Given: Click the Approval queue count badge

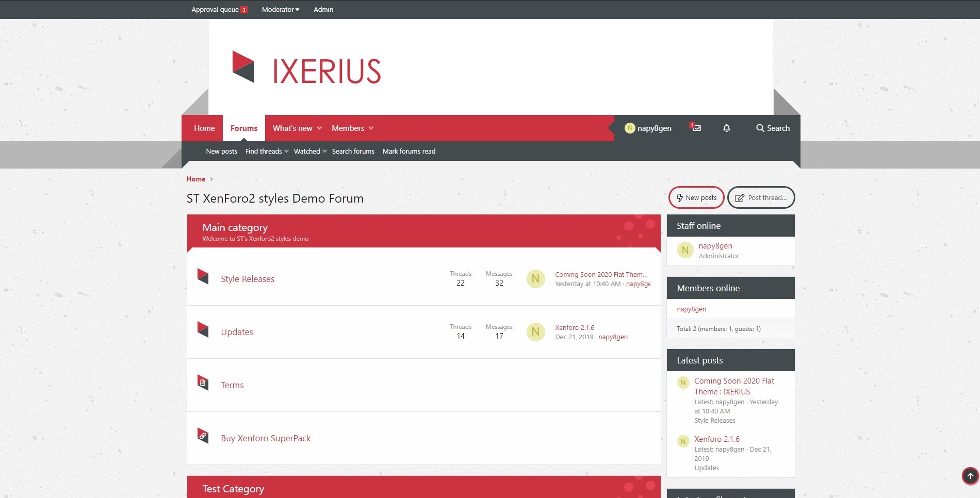Looking at the screenshot, I should pyautogui.click(x=244, y=10).
